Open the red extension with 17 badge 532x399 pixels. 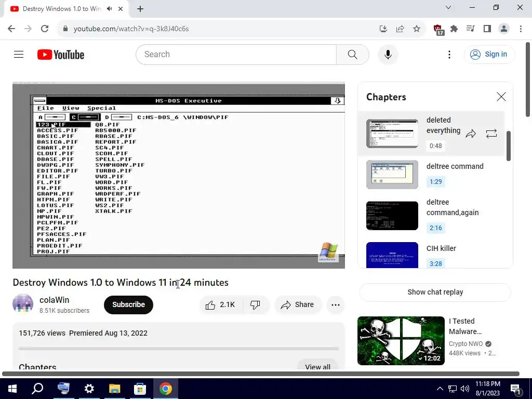point(438,30)
